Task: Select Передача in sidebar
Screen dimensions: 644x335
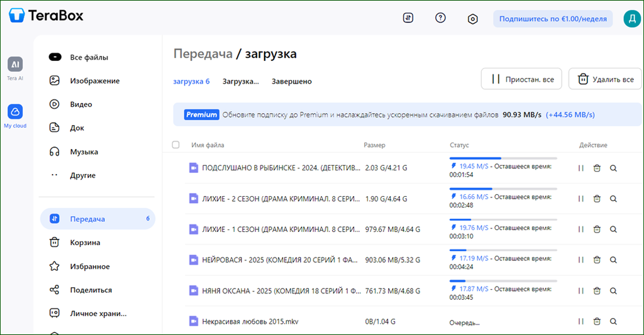Action: pyautogui.click(x=97, y=219)
